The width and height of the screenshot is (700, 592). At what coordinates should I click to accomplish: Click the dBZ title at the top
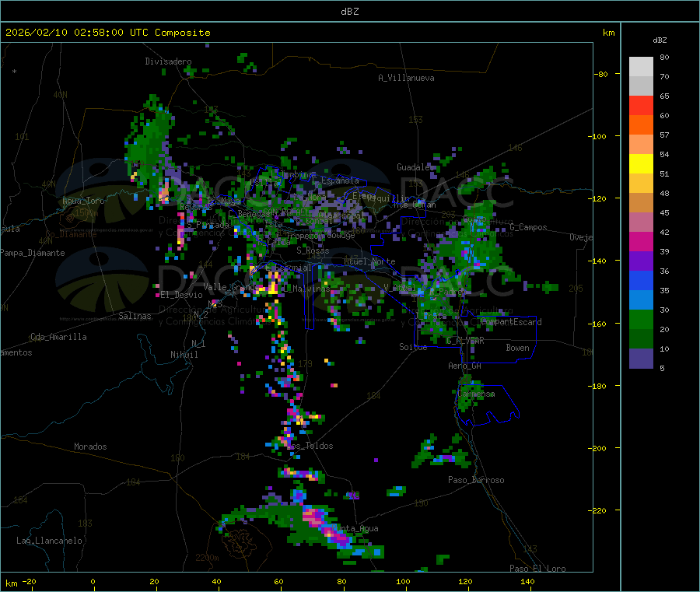349,12
